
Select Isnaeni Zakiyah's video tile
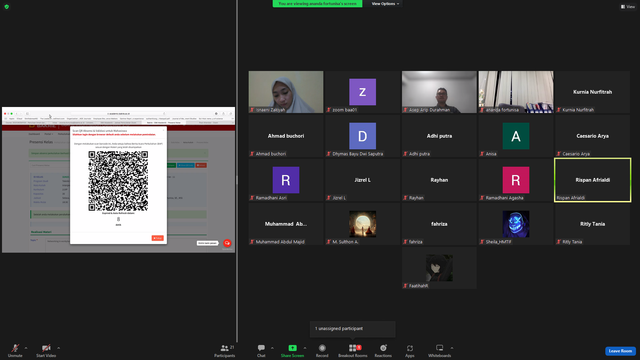286,92
